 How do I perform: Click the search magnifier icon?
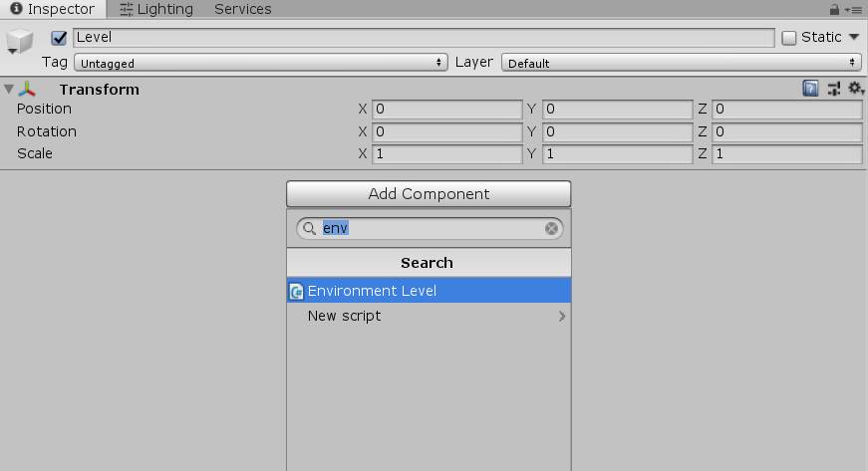coord(310,228)
